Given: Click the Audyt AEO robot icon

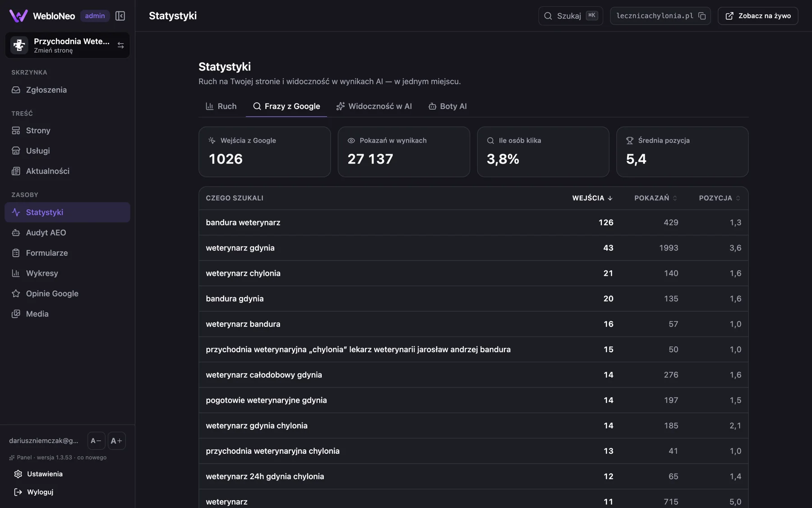Looking at the screenshot, I should (16, 233).
